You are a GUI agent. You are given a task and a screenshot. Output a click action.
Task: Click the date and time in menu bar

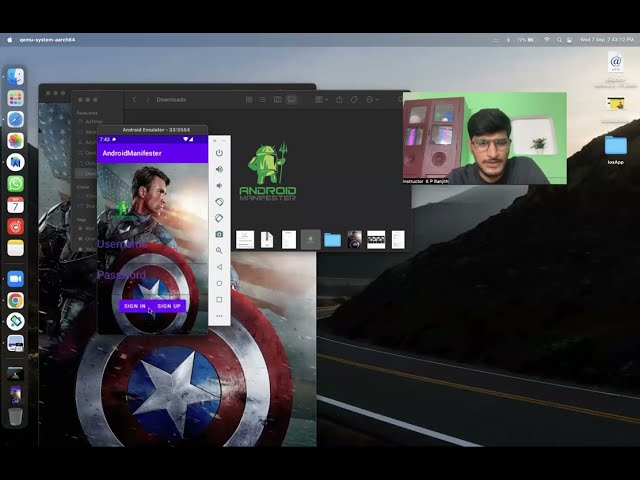click(x=607, y=40)
